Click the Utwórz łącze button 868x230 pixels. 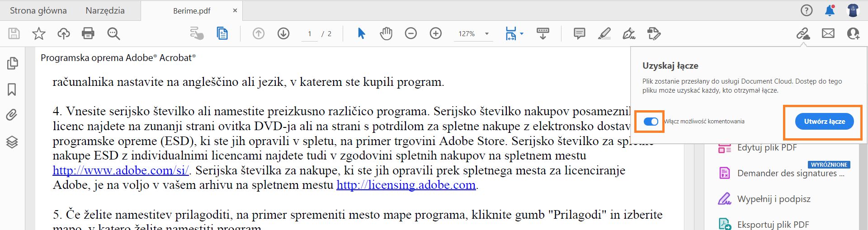click(x=825, y=122)
